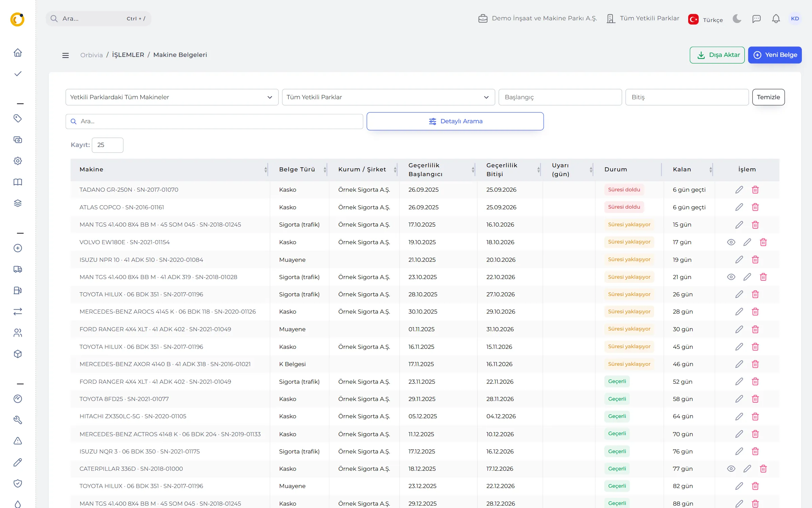The height and width of the screenshot is (508, 812).
Task: Click Süresi doldu badge for TADANO
Action: click(624, 190)
